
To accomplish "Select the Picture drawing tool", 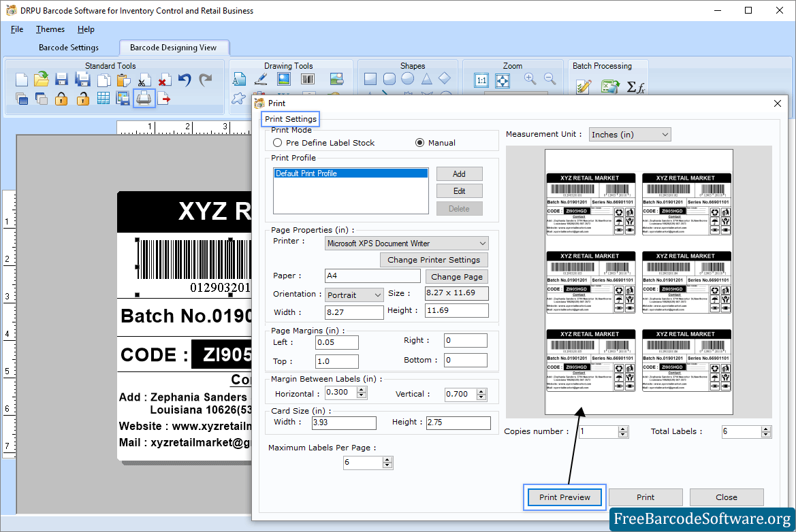I will click(284, 79).
